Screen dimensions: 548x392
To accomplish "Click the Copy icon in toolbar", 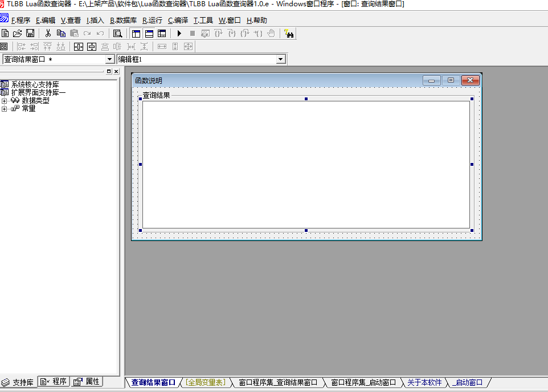I will click(61, 34).
